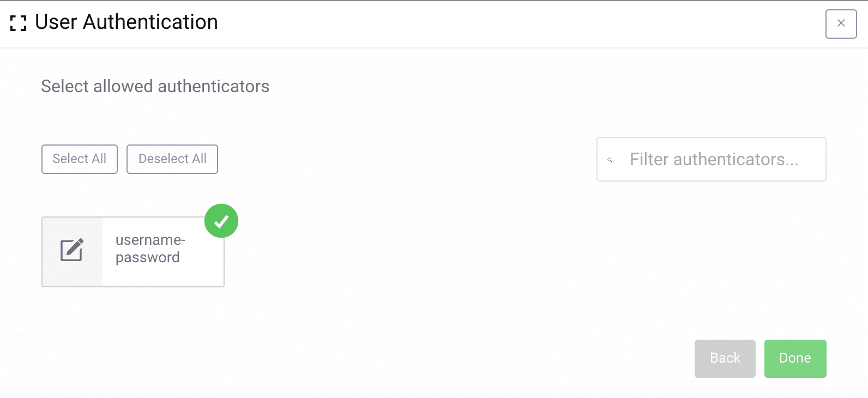Click the pencil edit icon on username-password card
The image size is (868, 398).
point(71,251)
